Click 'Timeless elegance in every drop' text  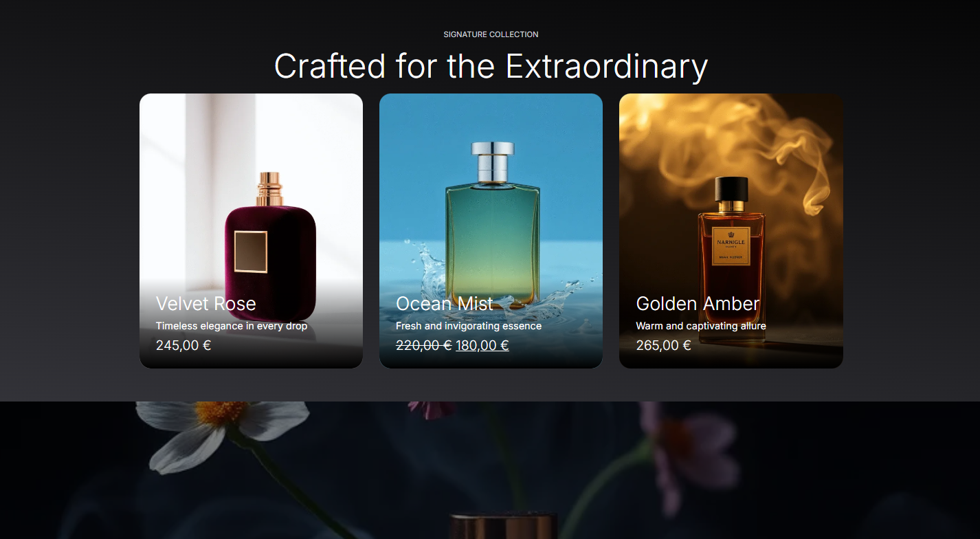[x=232, y=326]
